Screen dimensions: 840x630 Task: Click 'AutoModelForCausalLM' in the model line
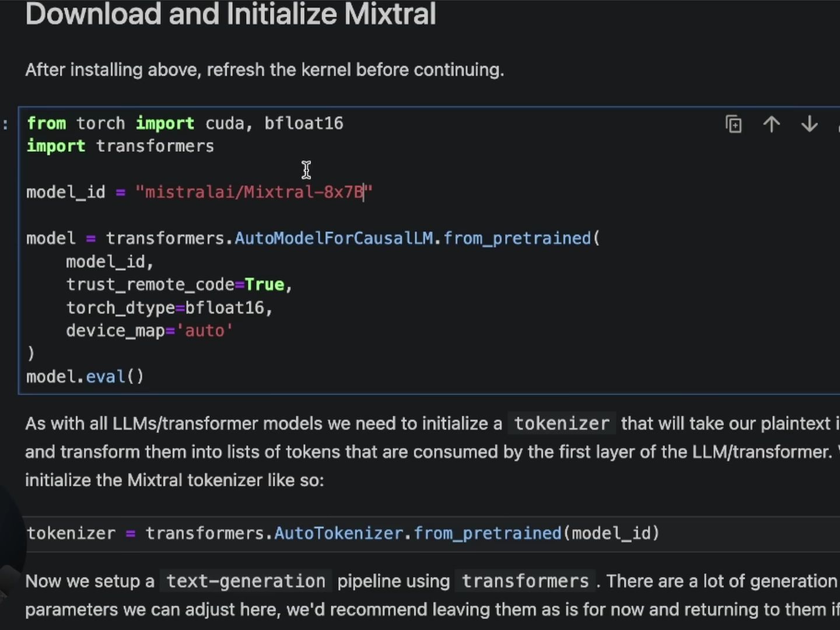pyautogui.click(x=334, y=239)
